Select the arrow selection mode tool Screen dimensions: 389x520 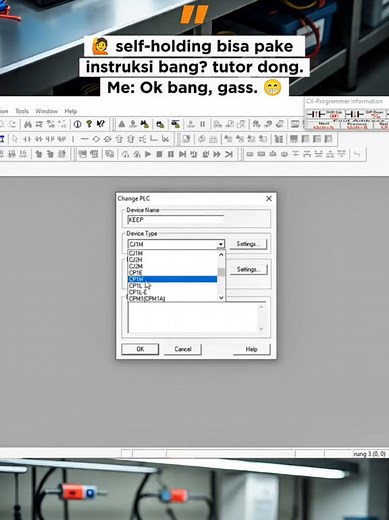point(14,139)
